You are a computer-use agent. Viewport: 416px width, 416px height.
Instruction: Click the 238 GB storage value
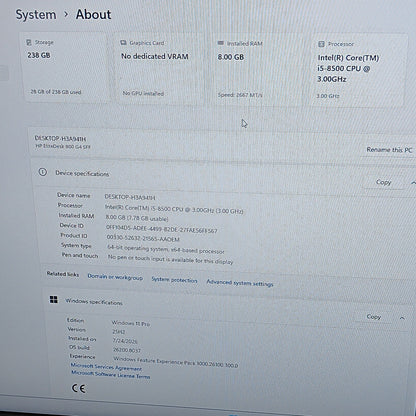click(x=39, y=55)
